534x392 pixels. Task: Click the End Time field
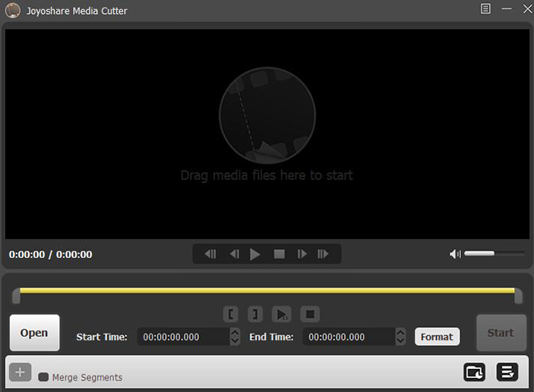click(349, 337)
